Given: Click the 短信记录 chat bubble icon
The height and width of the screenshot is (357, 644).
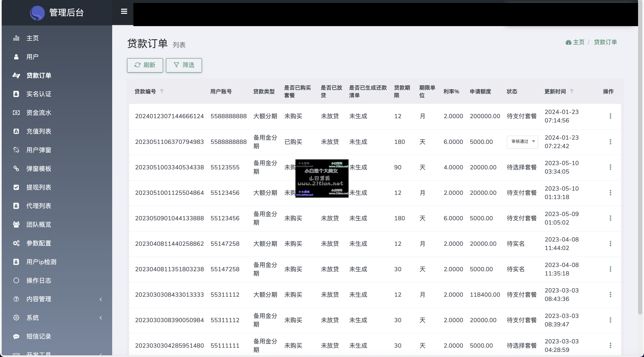Looking at the screenshot, I should (16, 336).
